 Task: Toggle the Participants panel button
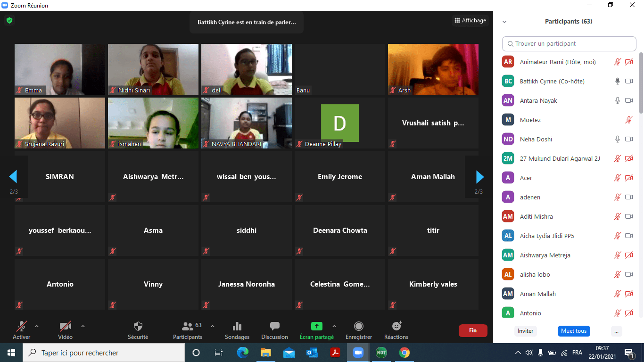[x=188, y=327]
